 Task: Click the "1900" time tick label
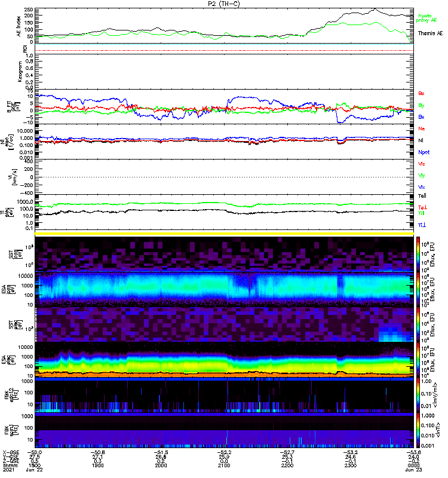click(x=97, y=465)
